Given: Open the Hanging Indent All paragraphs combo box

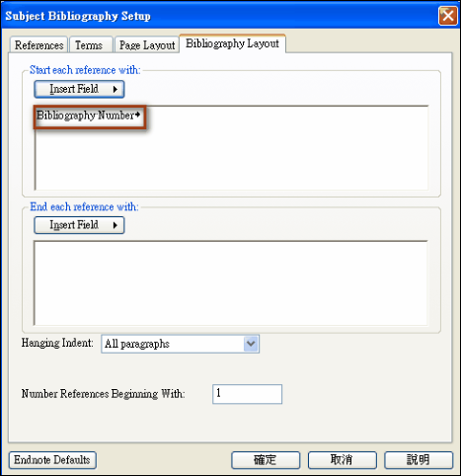Looking at the screenshot, I should tap(181, 344).
